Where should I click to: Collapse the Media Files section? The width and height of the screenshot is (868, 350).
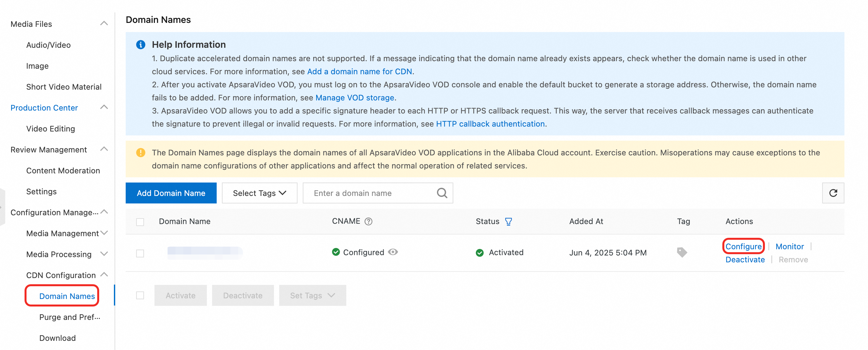tap(104, 24)
